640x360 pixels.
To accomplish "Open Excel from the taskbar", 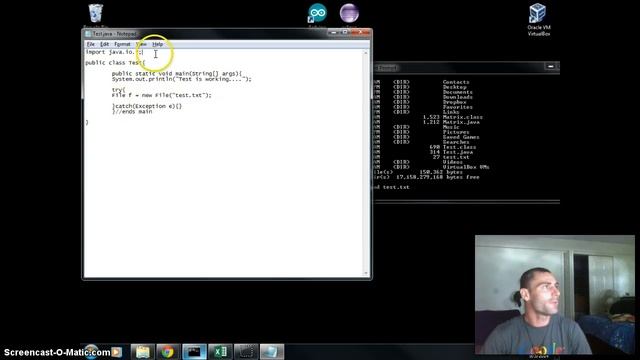I will [220, 351].
